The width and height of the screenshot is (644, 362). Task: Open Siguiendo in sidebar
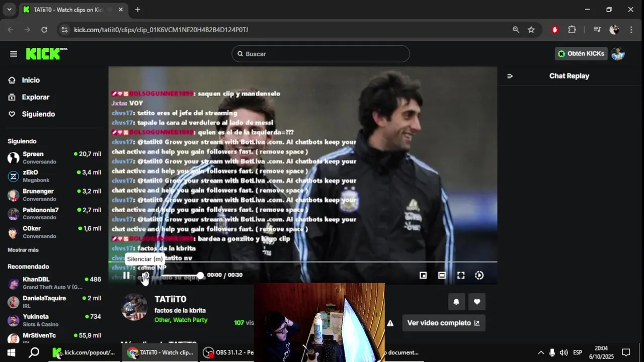pyautogui.click(x=38, y=114)
